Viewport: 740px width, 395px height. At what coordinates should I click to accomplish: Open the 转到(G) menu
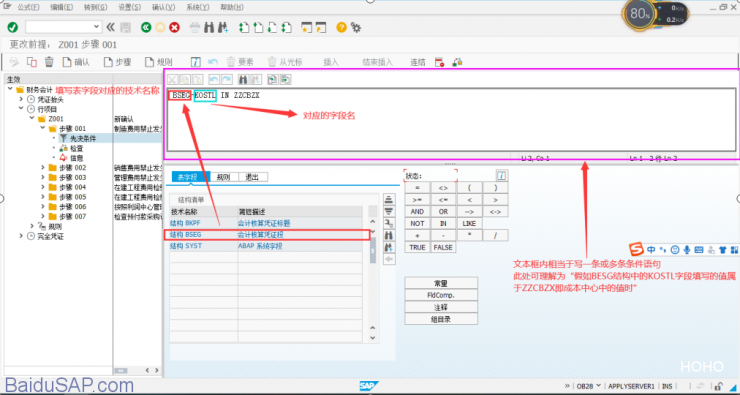pyautogui.click(x=95, y=7)
